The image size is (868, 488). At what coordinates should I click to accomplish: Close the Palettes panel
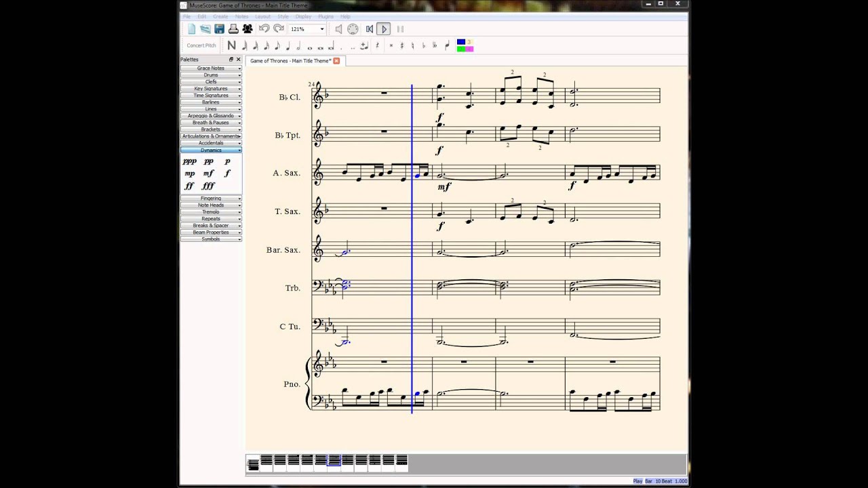click(238, 60)
